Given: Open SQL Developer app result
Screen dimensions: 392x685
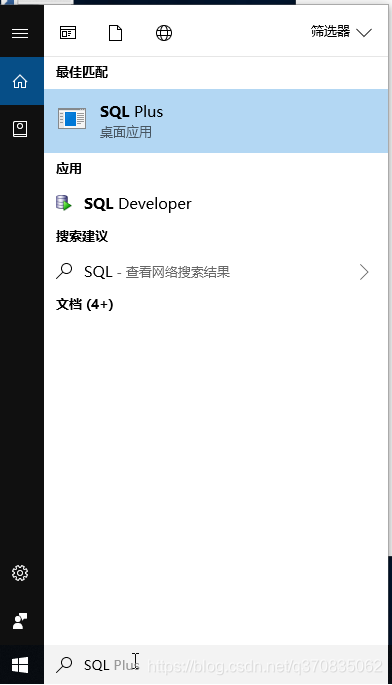Looking at the screenshot, I should [216, 204].
